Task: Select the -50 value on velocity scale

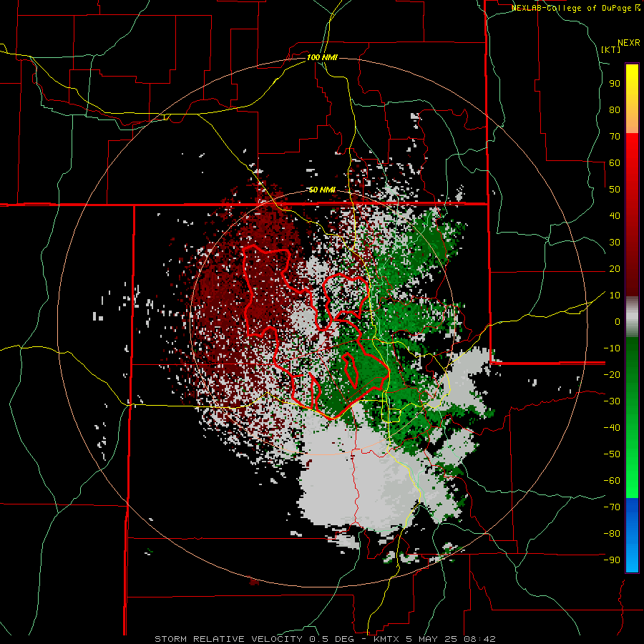Action: pyautogui.click(x=612, y=454)
